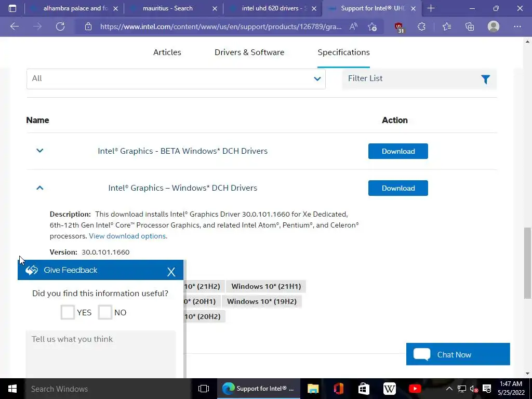532x399 pixels.
Task: Expand the BETA Windows DCH Drivers row
Action: point(39,150)
